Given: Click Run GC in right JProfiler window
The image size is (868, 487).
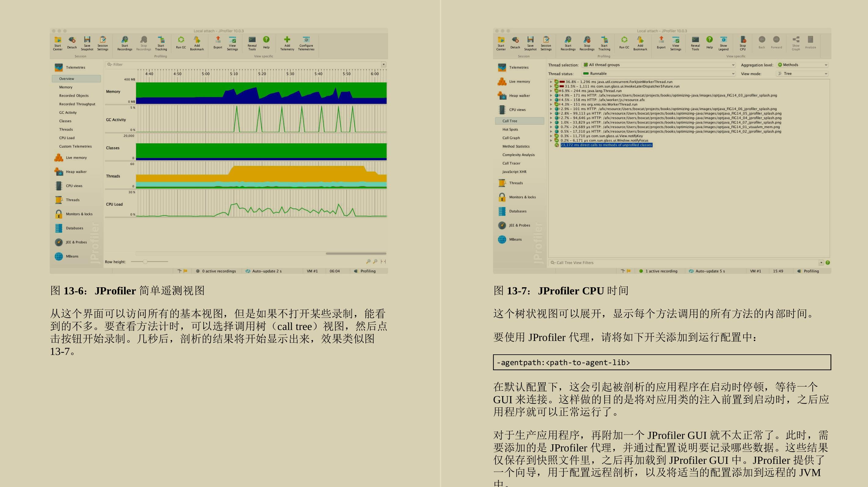Looking at the screenshot, I should pos(624,43).
